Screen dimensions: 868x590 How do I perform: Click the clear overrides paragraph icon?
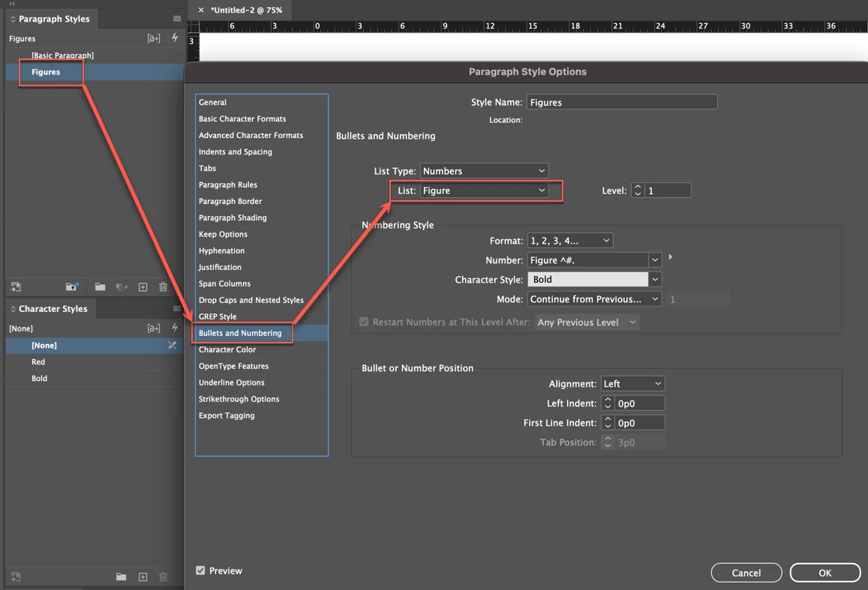click(x=122, y=287)
